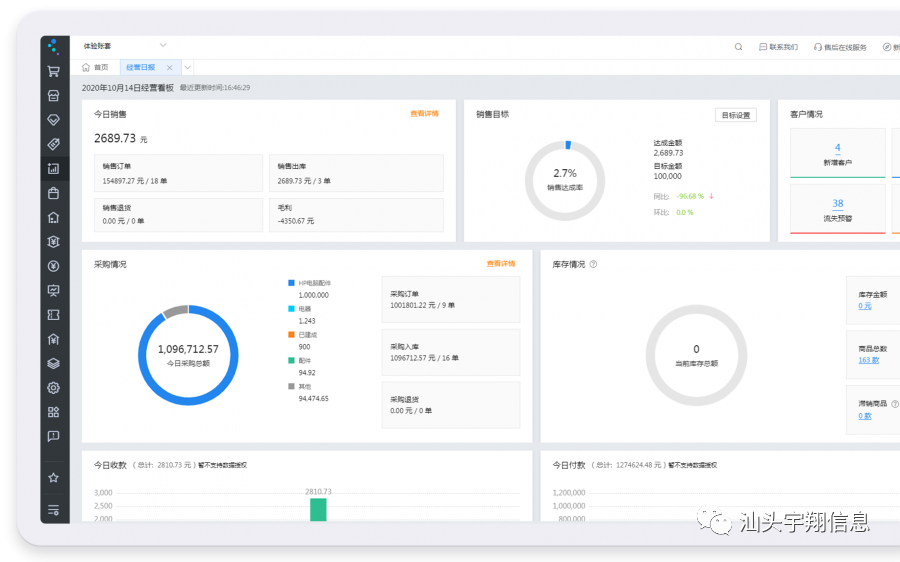The width and height of the screenshot is (900, 562).
Task: Click the 新增客户 customer card
Action: (x=837, y=154)
